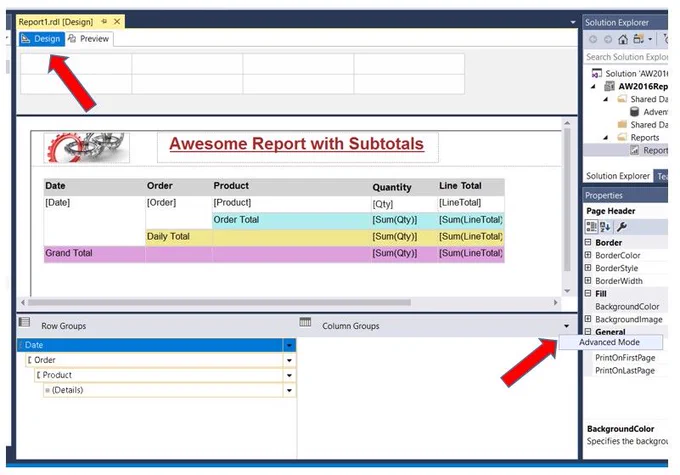Expand the BorderWidth property
The width and height of the screenshot is (680, 475).
coord(588,280)
